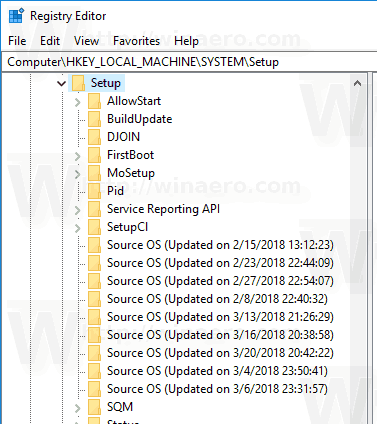Click the DJOIN folder icon

94,137
